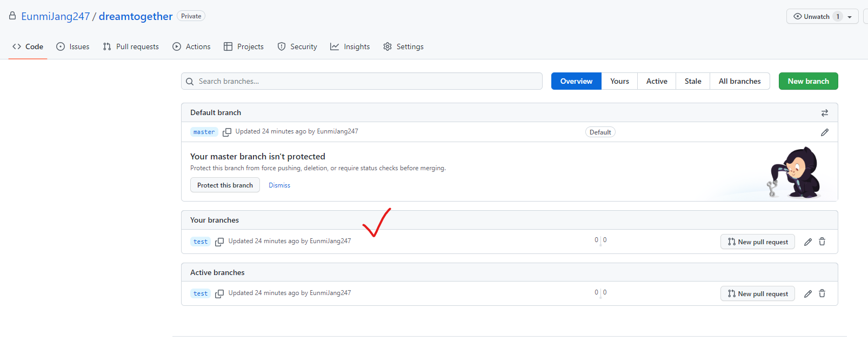
Task: Copy test branch name under Your branches
Action: [x=219, y=242]
